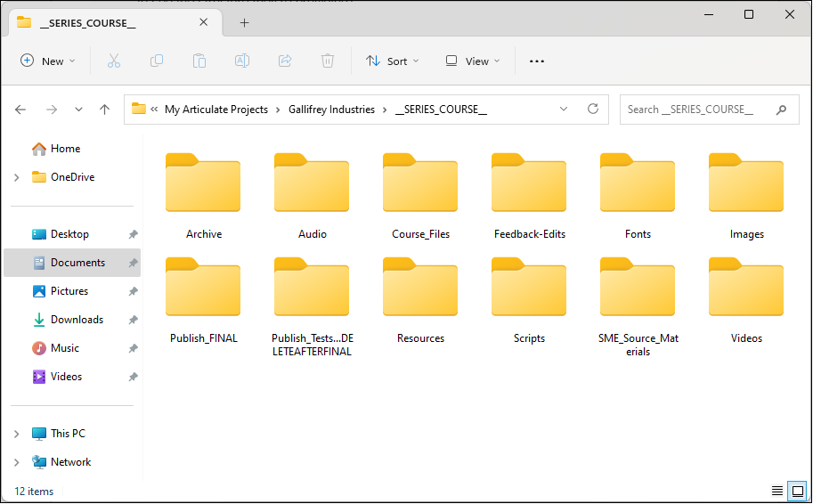Click the Paste clipboard icon
The height and width of the screenshot is (504, 813).
[199, 61]
